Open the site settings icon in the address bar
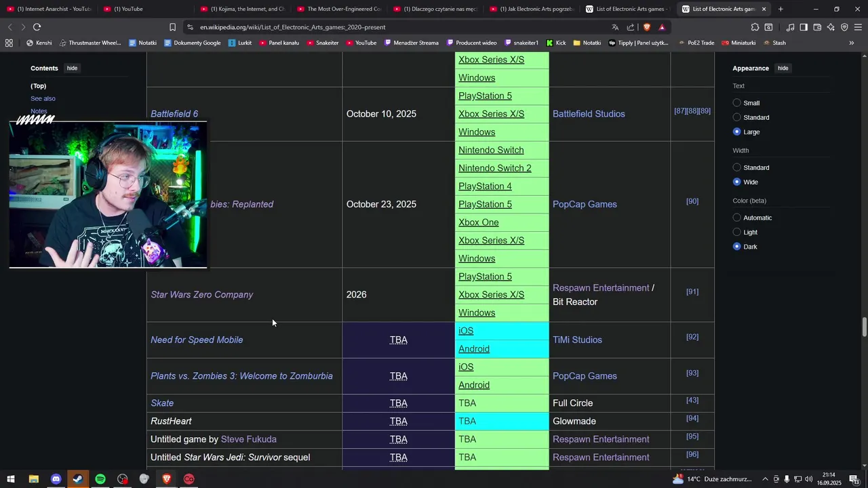The height and width of the screenshot is (488, 868). (190, 27)
